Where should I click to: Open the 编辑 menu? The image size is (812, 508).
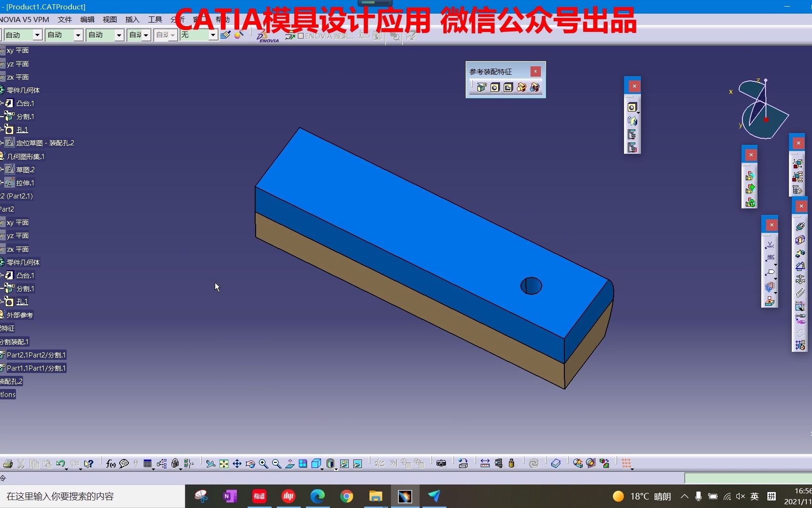(x=87, y=19)
